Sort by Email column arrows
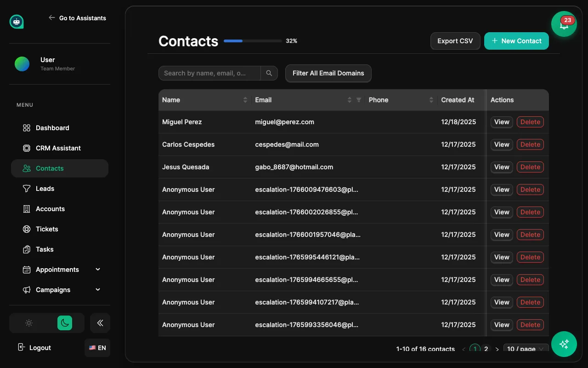588x368 pixels. click(350, 100)
